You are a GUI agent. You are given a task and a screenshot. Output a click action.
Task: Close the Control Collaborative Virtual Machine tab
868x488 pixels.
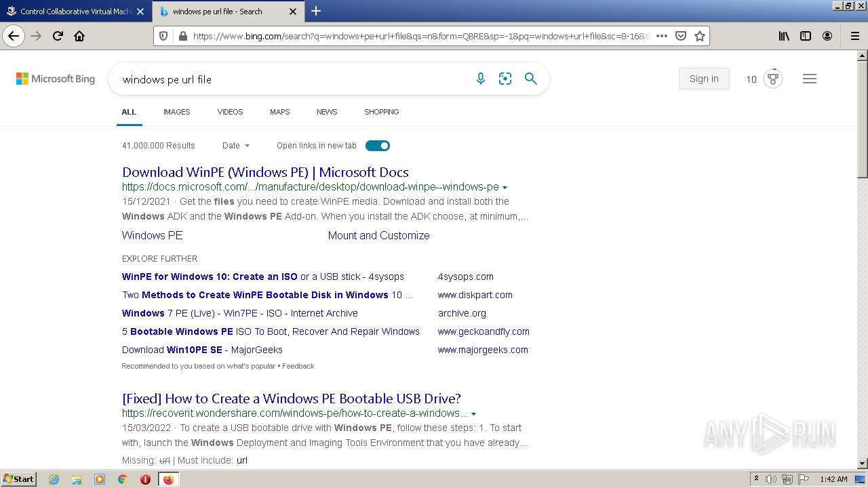point(140,12)
